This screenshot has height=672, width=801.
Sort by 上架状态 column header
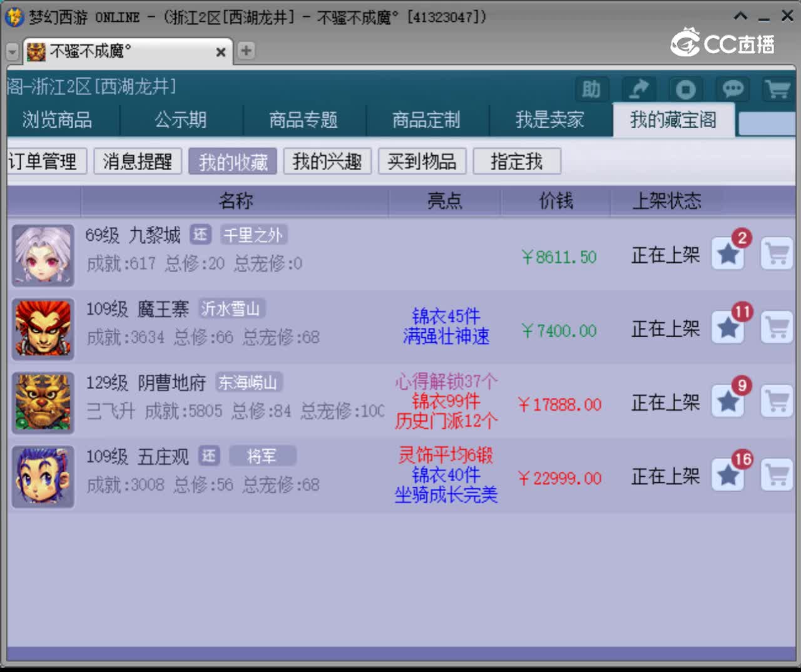(666, 201)
